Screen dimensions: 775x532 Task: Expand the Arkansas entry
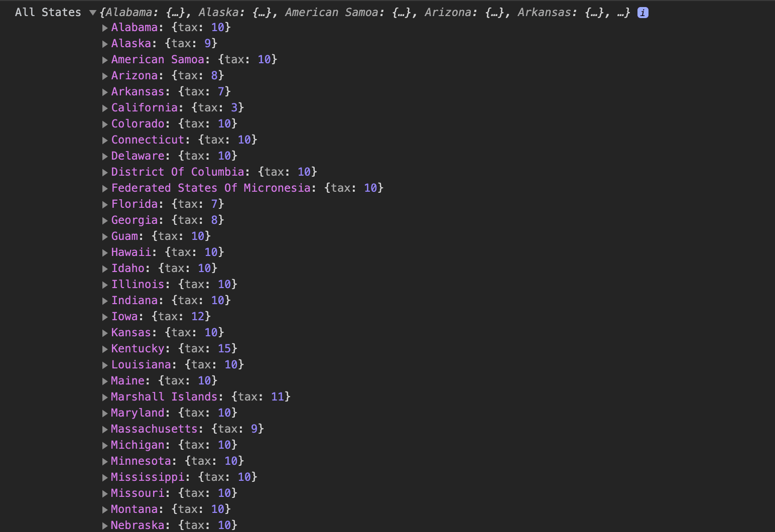point(105,92)
